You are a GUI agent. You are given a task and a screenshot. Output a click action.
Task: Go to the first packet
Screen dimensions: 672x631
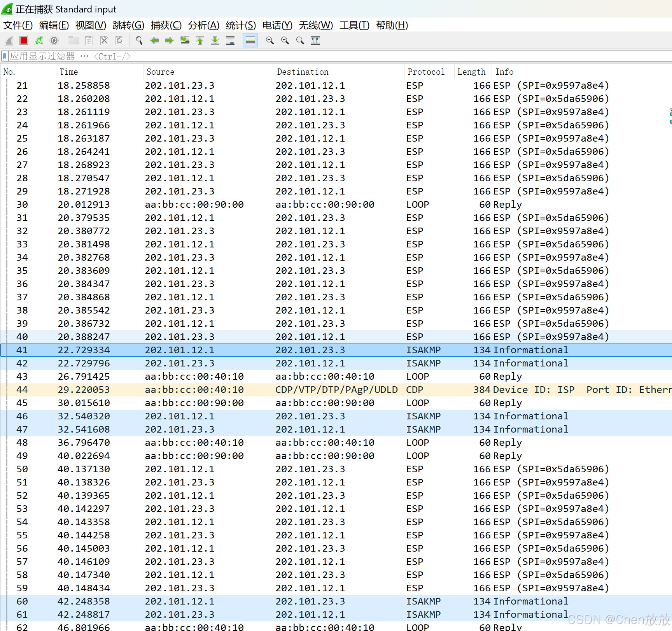pyautogui.click(x=200, y=40)
